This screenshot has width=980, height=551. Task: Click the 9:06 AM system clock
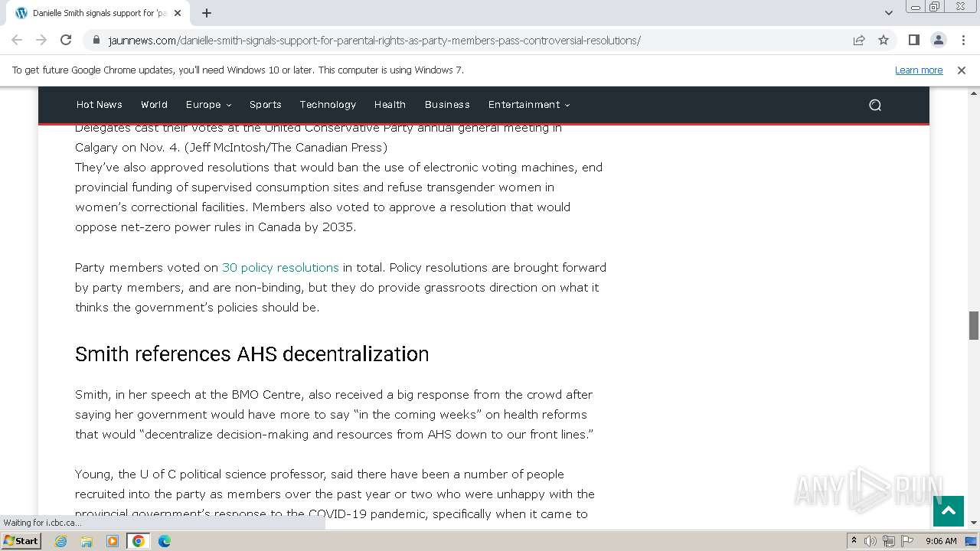click(x=941, y=541)
